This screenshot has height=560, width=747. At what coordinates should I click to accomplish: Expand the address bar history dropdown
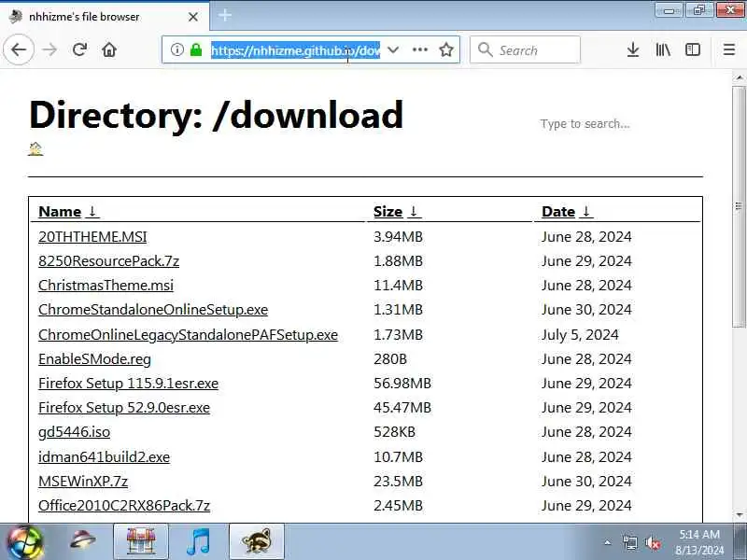[393, 49]
